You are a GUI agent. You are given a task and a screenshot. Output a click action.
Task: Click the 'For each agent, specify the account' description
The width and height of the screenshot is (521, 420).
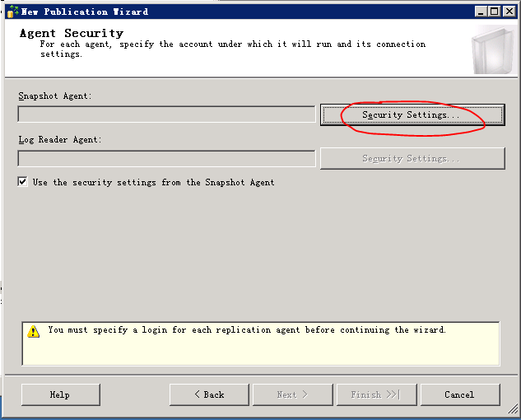pos(233,49)
